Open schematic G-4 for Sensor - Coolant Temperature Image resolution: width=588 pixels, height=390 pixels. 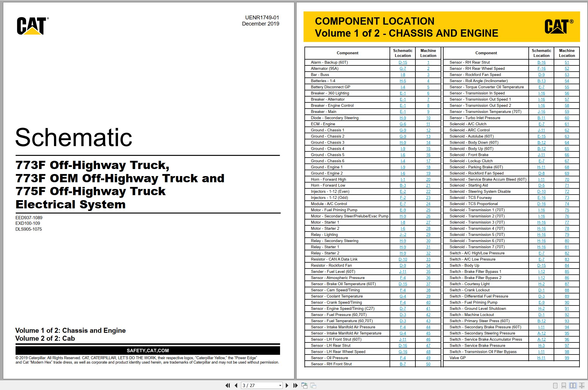[x=402, y=296]
